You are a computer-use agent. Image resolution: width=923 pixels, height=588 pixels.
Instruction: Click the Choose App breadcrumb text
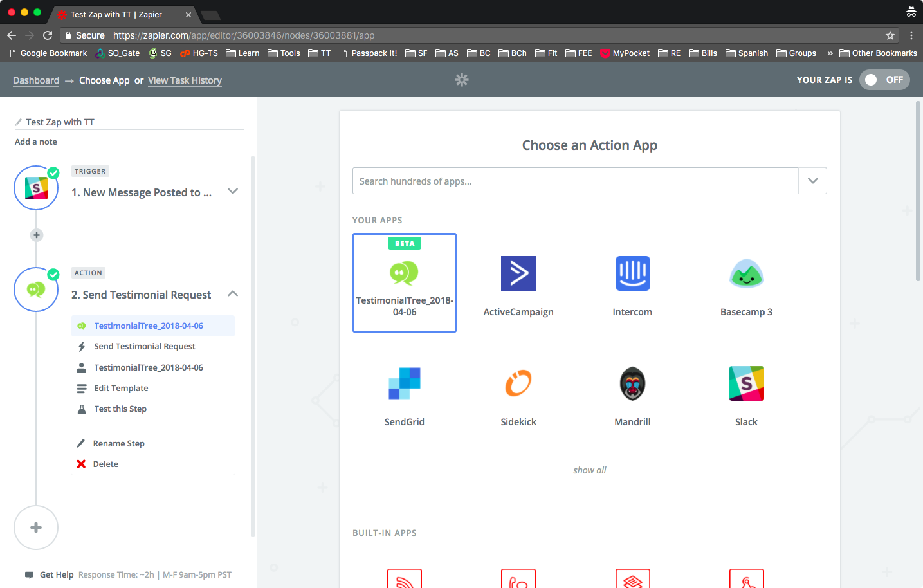click(x=104, y=80)
